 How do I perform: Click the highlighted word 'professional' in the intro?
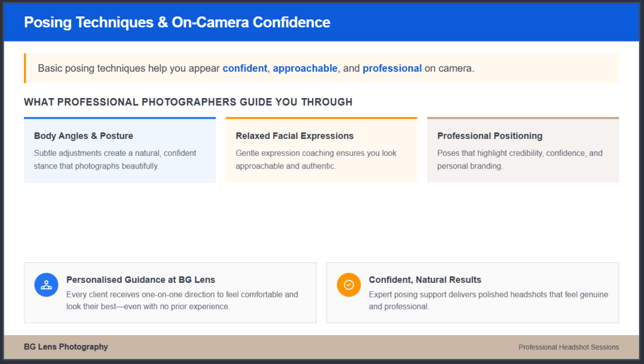[x=392, y=68]
